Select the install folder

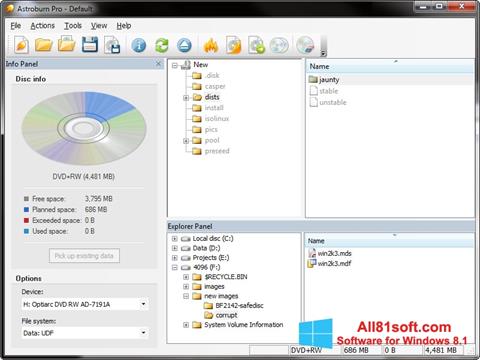214,108
